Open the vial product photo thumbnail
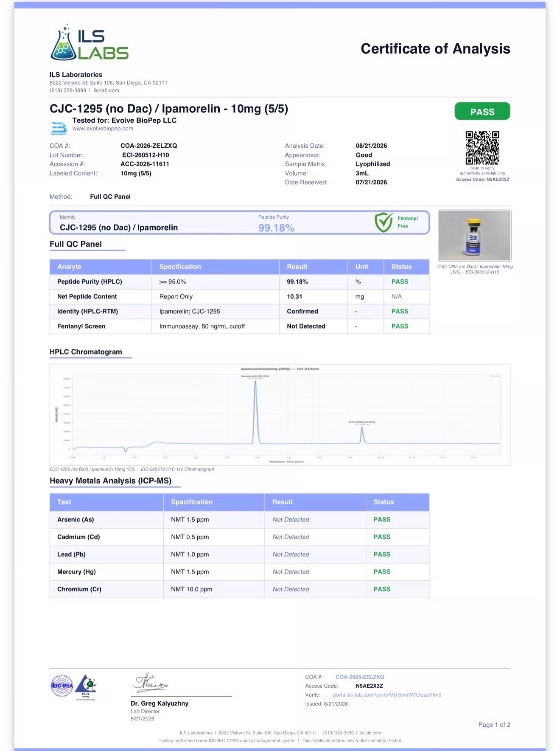This screenshot has width=560, height=751. coord(475,236)
